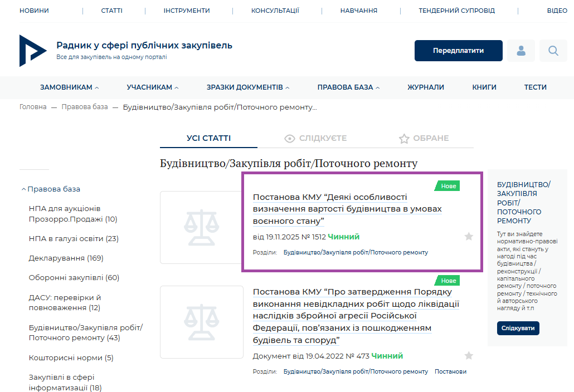Switch to the Слідкуєте tab with eye icon
This screenshot has height=392, width=574.
pos(315,139)
